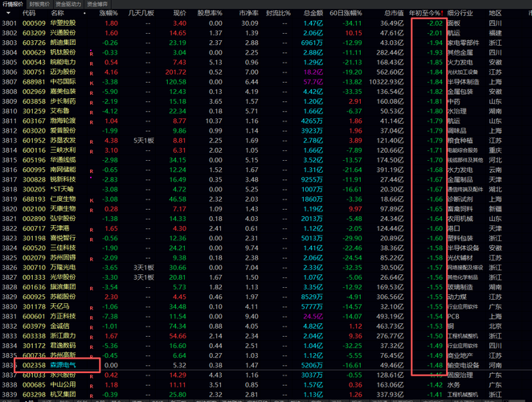
Task: Sort by the 60日涨幅% column header
Action: pyautogui.click(x=346, y=13)
